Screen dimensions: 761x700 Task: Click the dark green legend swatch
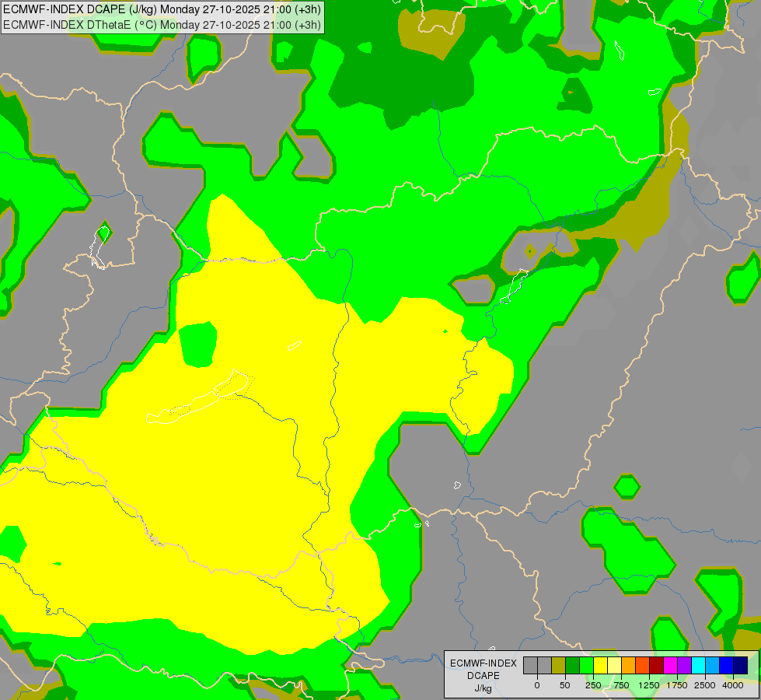click(573, 665)
